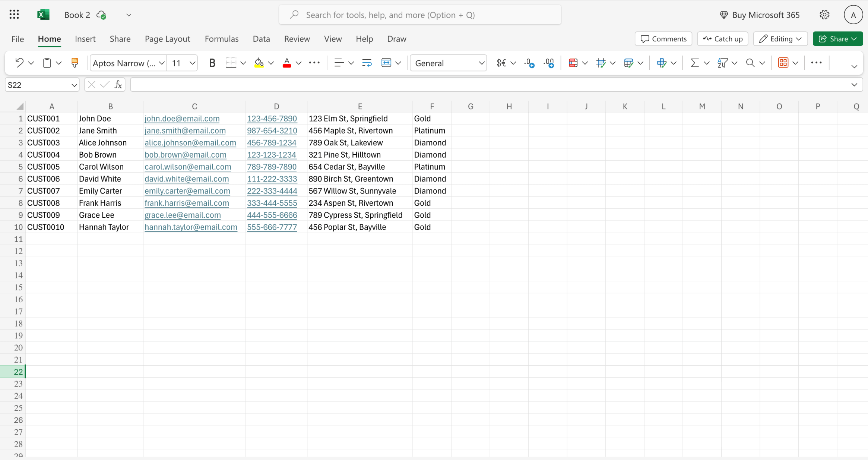
Task: Click the Catch up button
Action: click(x=723, y=39)
